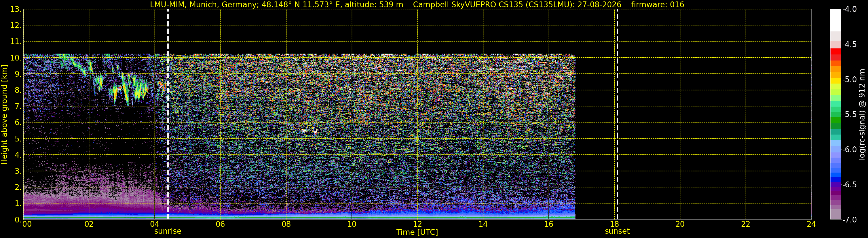This screenshot has height=238, width=868.
Task: Click the x-axis tick label '22'
Action: pyautogui.click(x=746, y=224)
